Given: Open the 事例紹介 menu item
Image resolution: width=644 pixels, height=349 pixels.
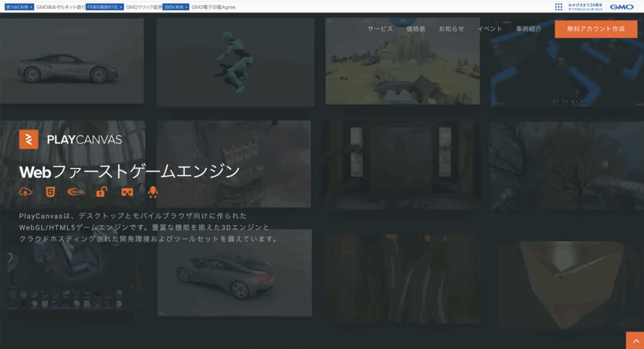Looking at the screenshot, I should 528,29.
